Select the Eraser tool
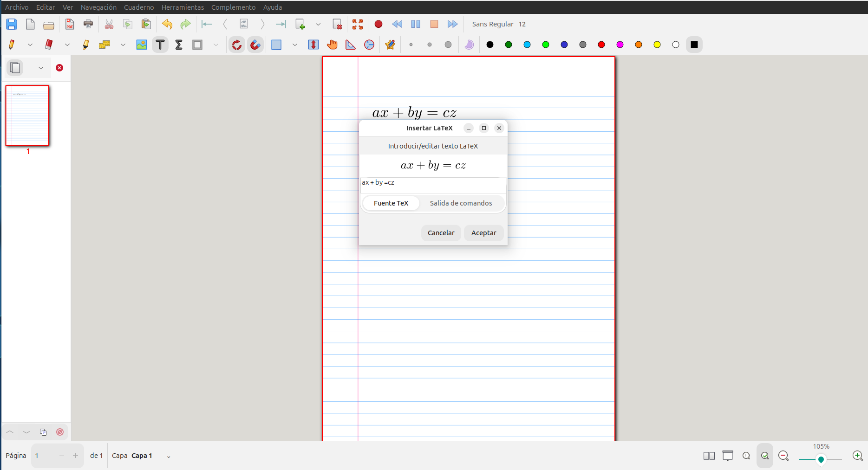The height and width of the screenshot is (470, 868). click(49, 45)
